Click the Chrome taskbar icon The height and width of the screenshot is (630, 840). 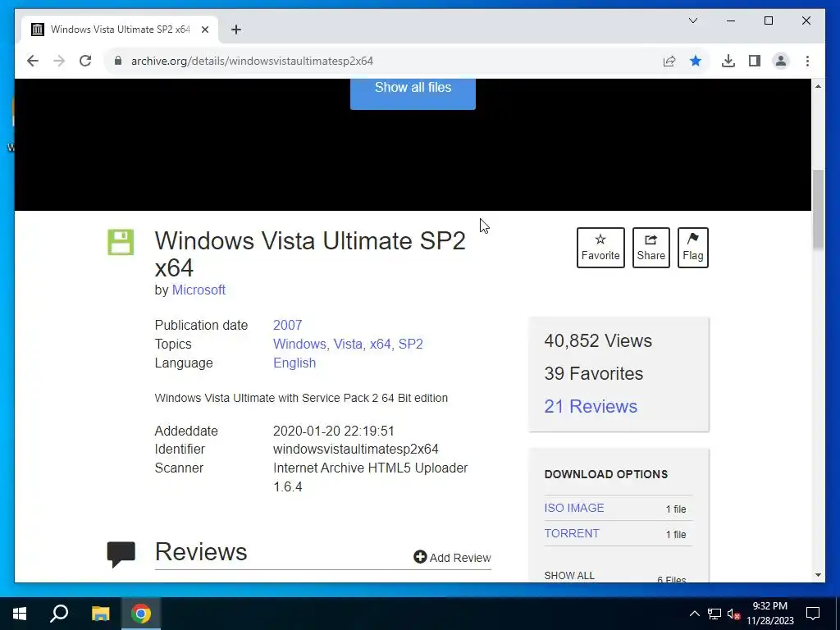[141, 614]
